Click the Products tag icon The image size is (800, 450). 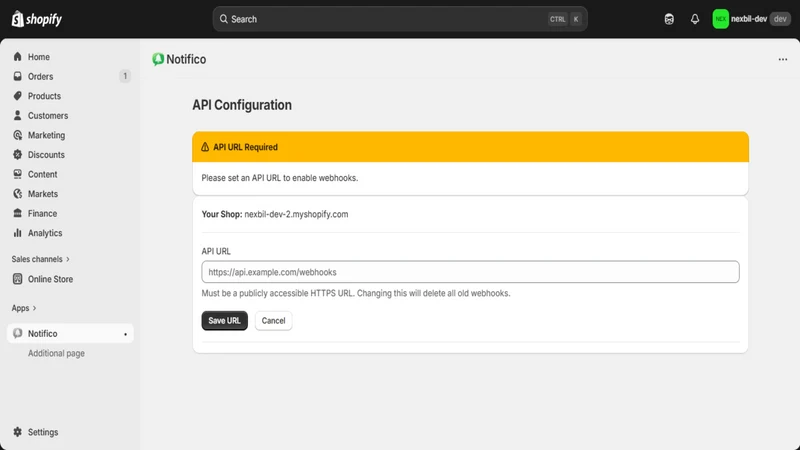[18, 96]
